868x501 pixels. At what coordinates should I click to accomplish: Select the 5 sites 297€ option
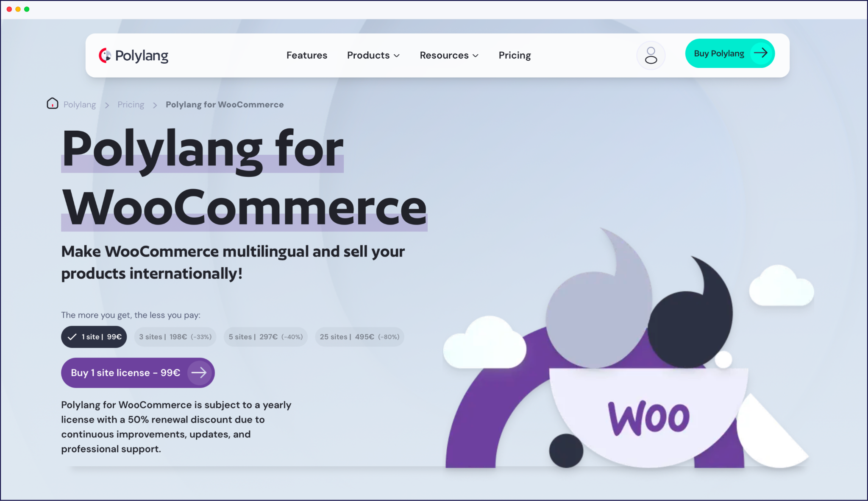(266, 337)
